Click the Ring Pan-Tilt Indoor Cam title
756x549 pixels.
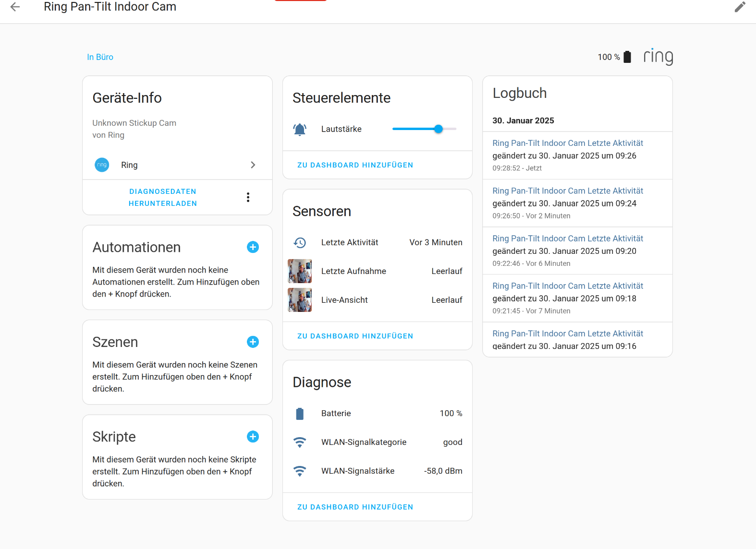tap(110, 7)
